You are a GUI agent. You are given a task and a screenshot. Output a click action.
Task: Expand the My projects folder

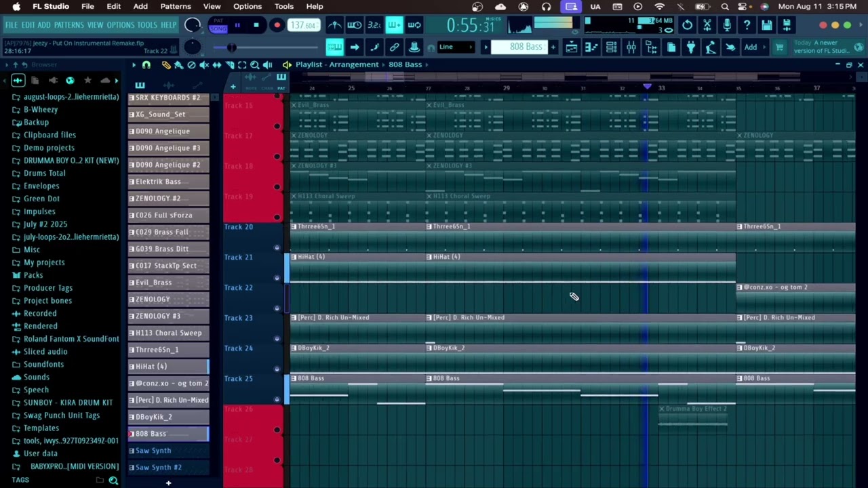click(x=44, y=262)
